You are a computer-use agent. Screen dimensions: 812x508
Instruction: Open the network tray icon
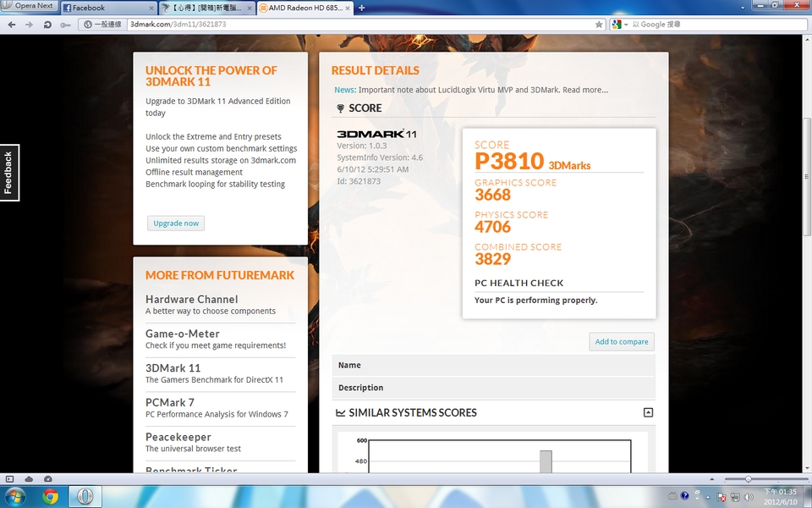735,497
